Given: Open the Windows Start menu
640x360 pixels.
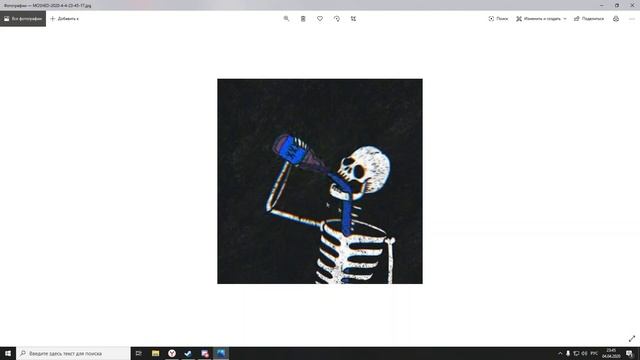Looking at the screenshot, I should pyautogui.click(x=8, y=353).
